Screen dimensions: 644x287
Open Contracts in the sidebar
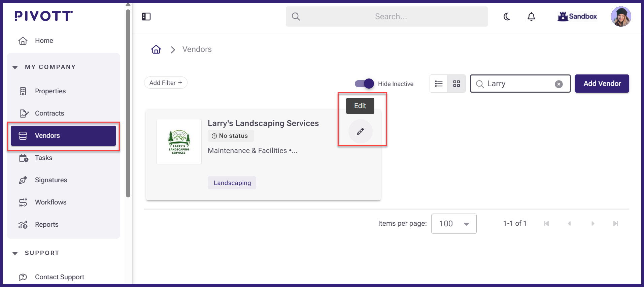point(63,114)
